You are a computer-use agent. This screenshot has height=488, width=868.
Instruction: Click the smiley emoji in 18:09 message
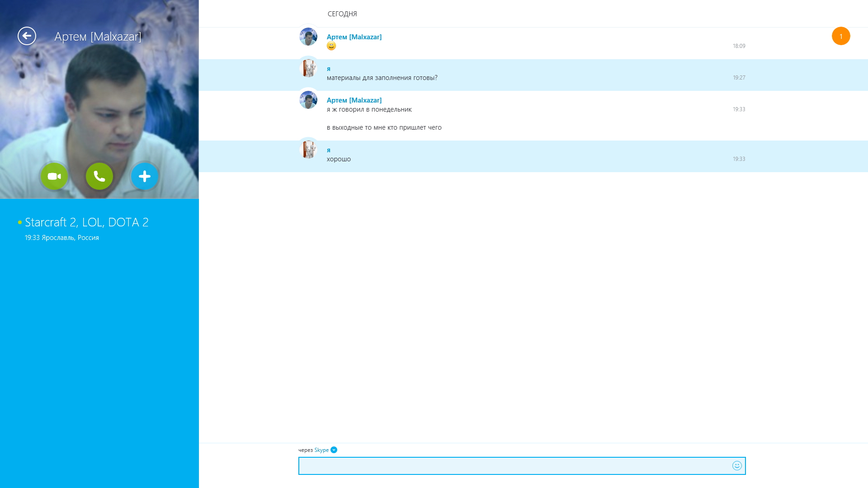click(x=331, y=46)
